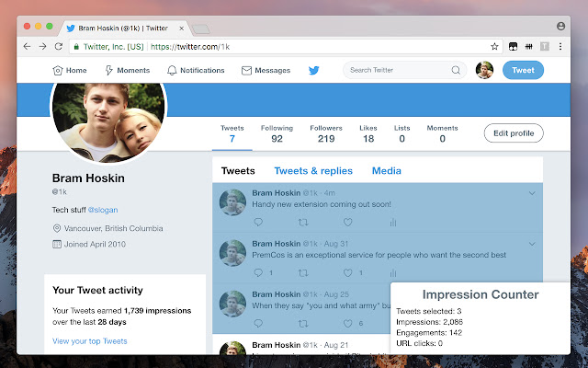Click 'Engagements: 142' in Impression Counter
This screenshot has height=368, width=588.
[429, 333]
